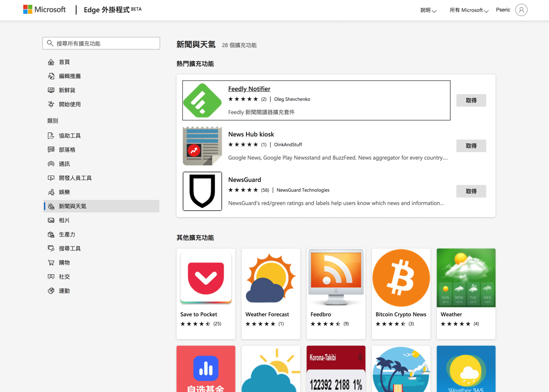The width and height of the screenshot is (549, 392).
Task: Click publisher NewsGuard Technologies
Action: click(x=303, y=190)
